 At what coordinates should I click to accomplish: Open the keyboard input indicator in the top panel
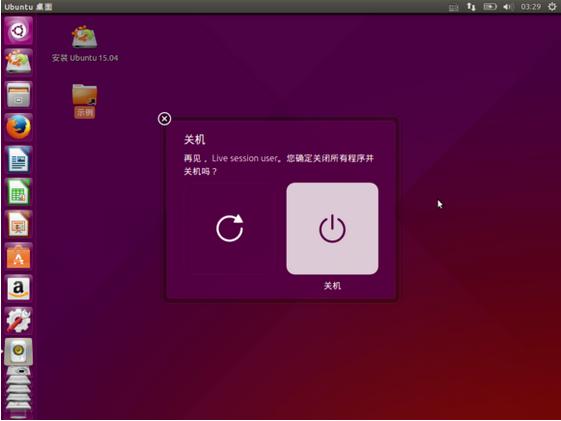(x=454, y=7)
